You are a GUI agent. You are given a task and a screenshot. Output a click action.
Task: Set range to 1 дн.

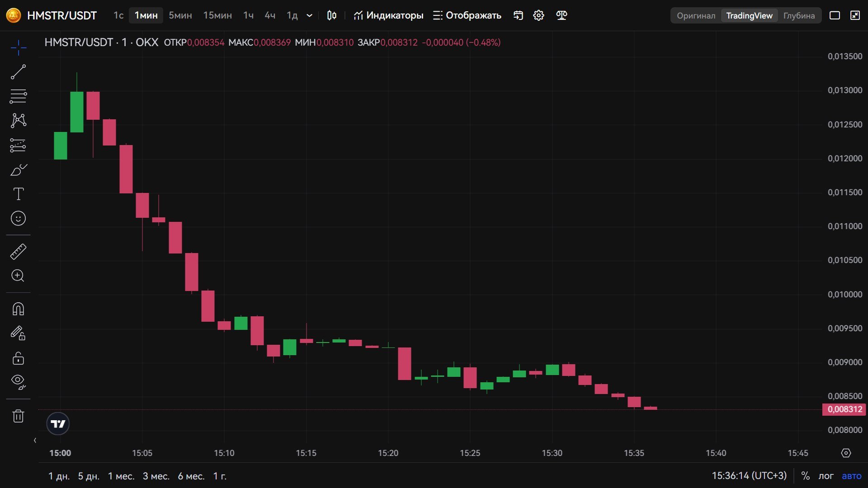tap(59, 476)
